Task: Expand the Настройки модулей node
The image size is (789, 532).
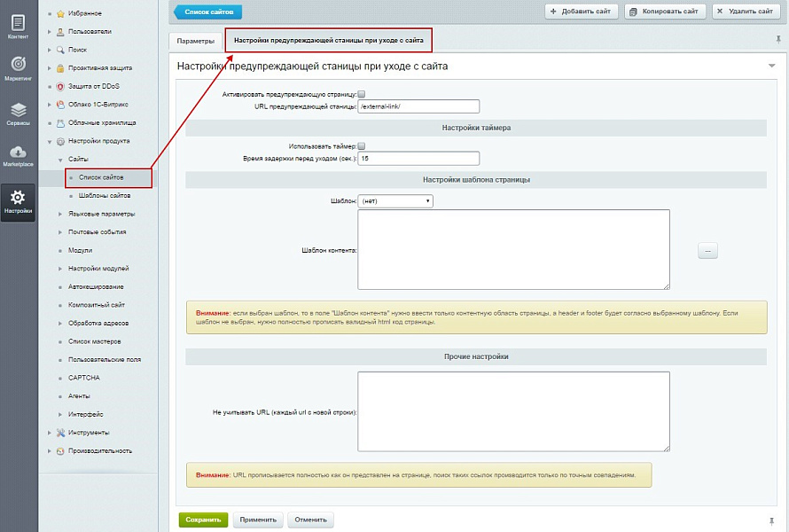Action: 60,269
